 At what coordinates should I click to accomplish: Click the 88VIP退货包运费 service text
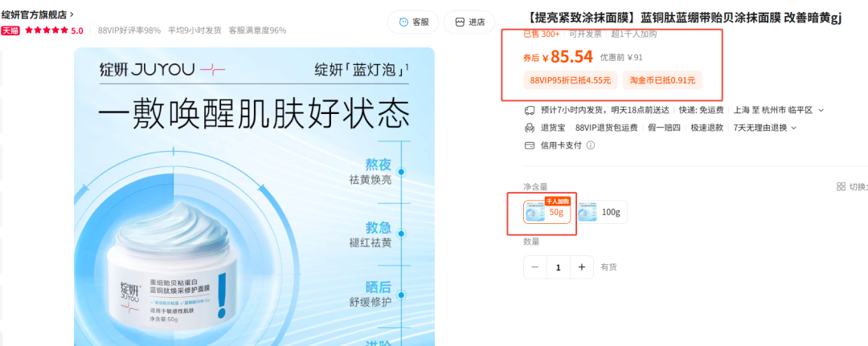(x=606, y=128)
